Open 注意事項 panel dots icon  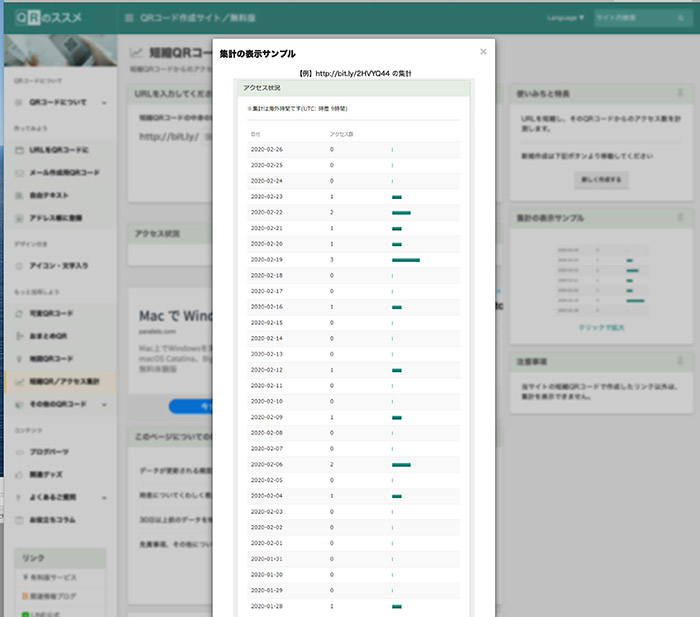tap(680, 361)
